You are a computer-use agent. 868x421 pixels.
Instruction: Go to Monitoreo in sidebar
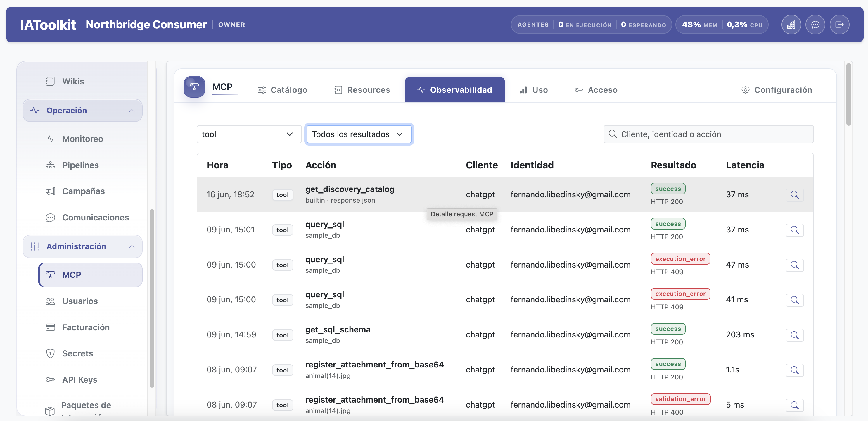tap(82, 139)
